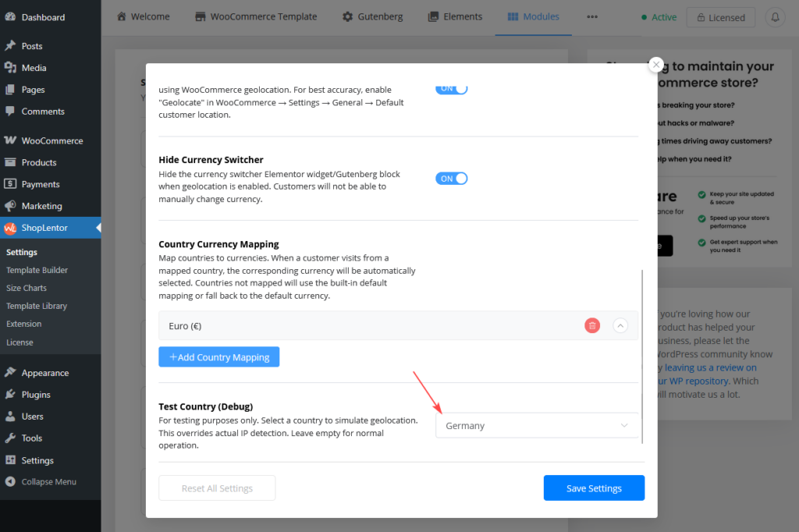The width and height of the screenshot is (799, 532).
Task: Open the more tabs ellipsis menu
Action: click(x=592, y=17)
